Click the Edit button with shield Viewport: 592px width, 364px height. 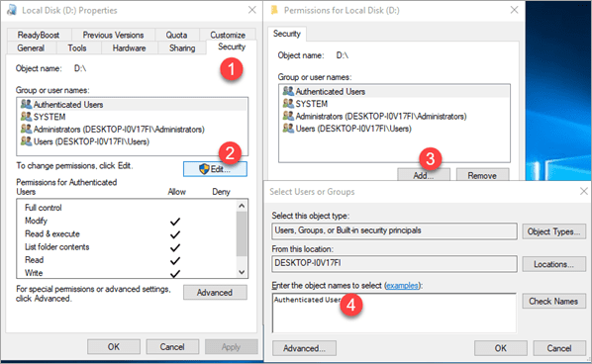click(x=215, y=169)
